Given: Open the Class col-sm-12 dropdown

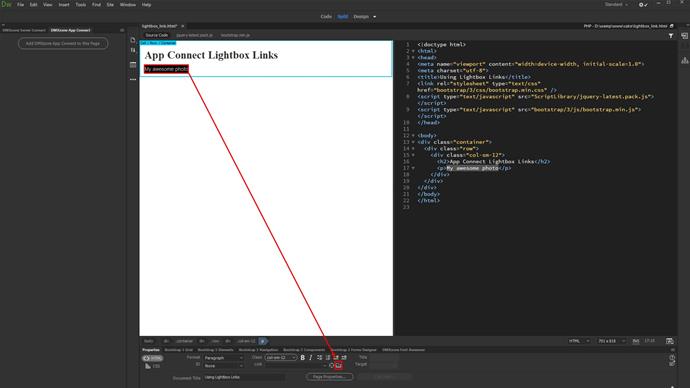Looking at the screenshot, I should tap(280, 358).
